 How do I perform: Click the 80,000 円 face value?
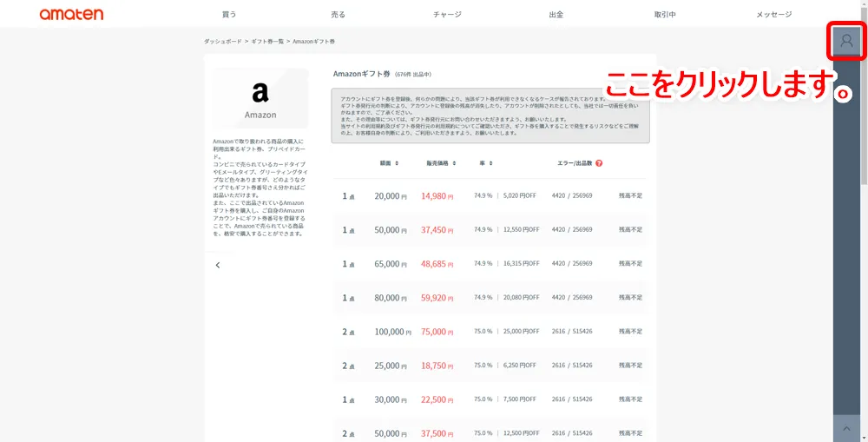pyautogui.click(x=391, y=298)
